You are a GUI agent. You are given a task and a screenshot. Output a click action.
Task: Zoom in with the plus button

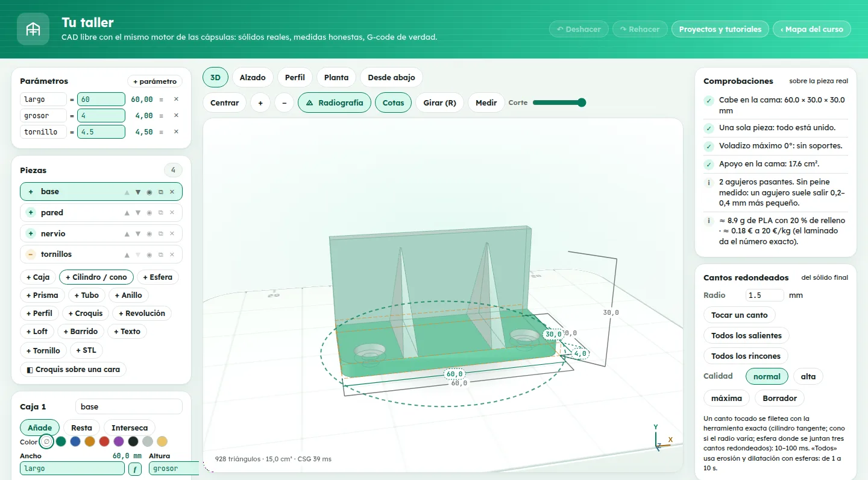[x=260, y=103]
